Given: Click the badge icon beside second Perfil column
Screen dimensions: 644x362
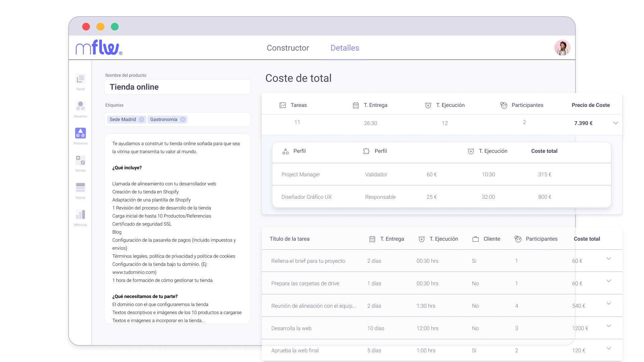Looking at the screenshot, I should [x=366, y=151].
